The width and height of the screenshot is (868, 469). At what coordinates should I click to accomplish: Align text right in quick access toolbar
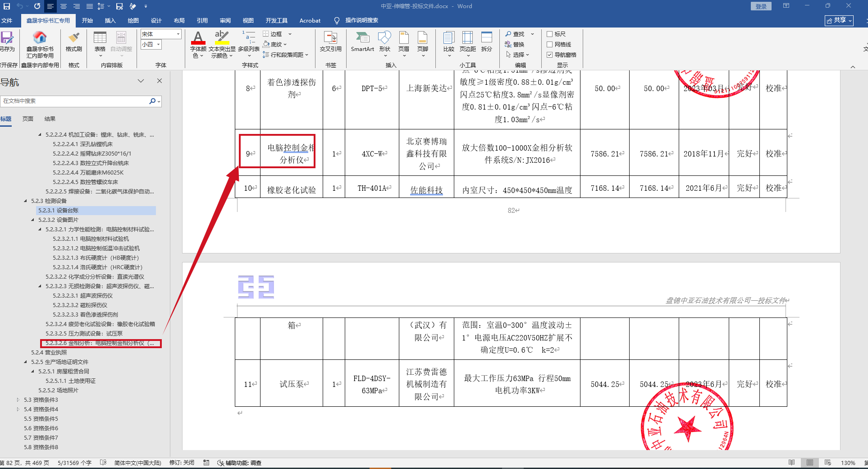(77, 6)
